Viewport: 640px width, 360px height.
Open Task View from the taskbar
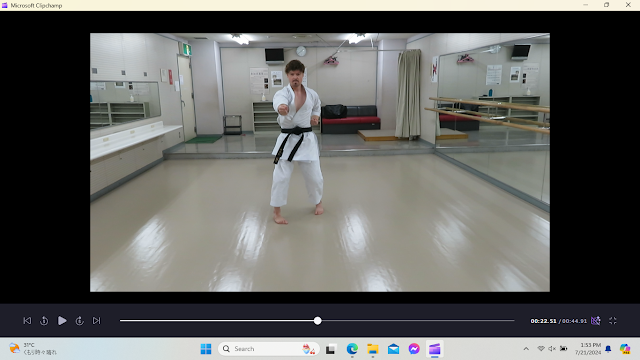(331, 349)
